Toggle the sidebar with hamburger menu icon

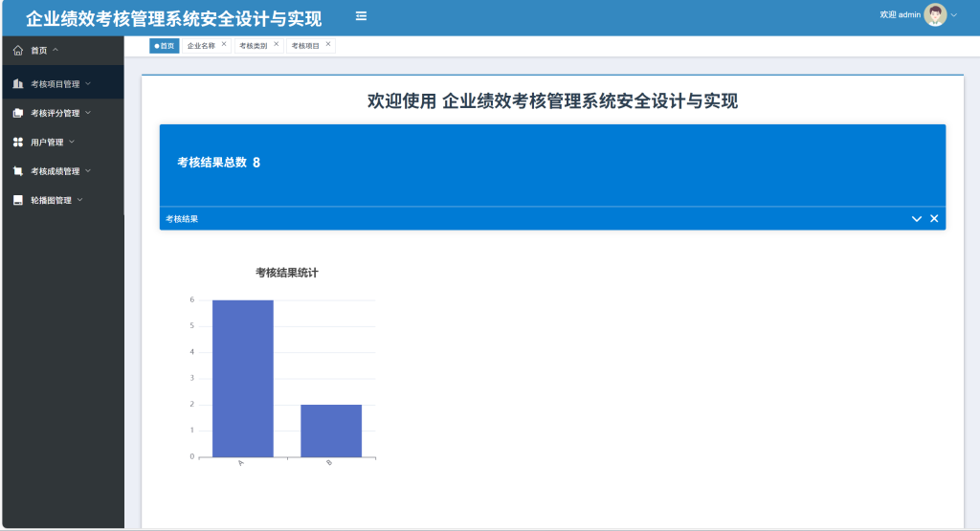click(361, 16)
